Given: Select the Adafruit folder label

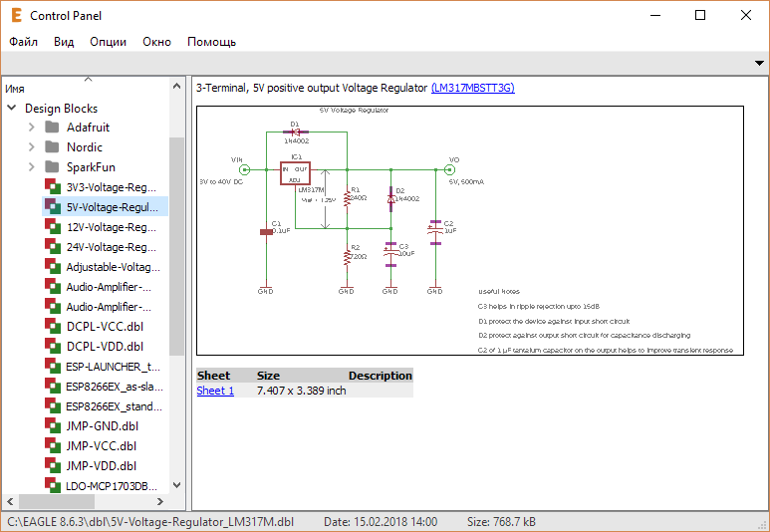Looking at the screenshot, I should tap(88, 128).
